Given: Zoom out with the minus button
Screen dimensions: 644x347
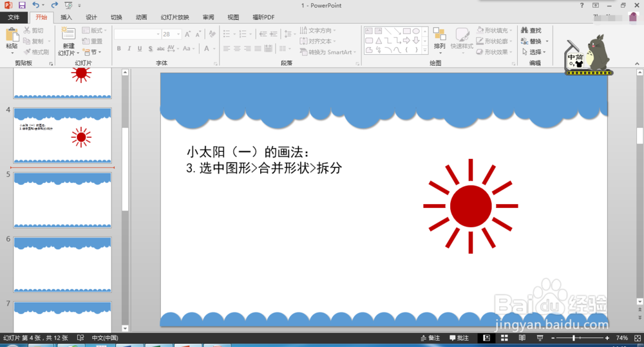Looking at the screenshot, I should [x=553, y=338].
